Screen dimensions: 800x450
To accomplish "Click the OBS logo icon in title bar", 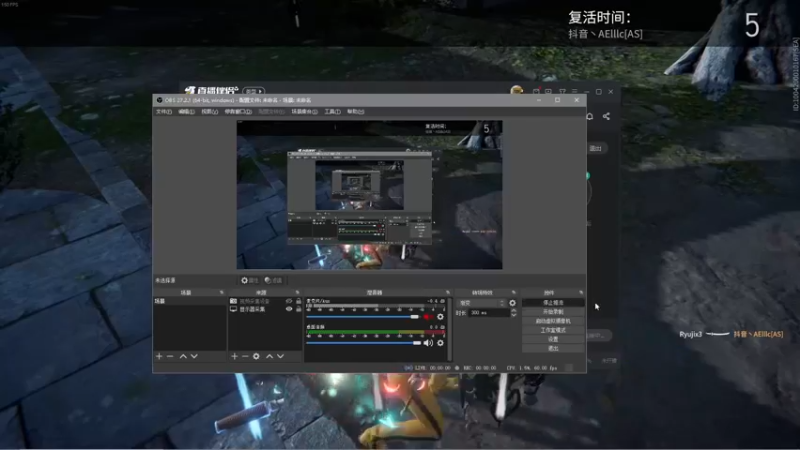I will tap(159, 100).
